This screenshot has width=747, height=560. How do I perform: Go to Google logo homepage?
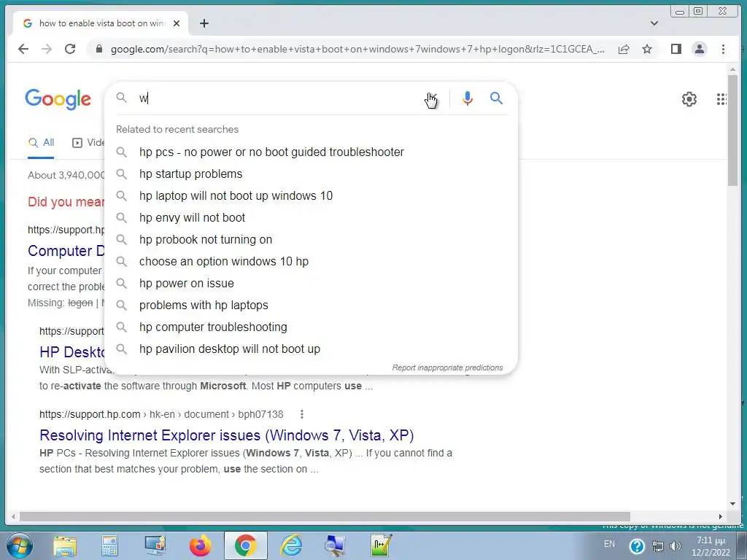(58, 99)
